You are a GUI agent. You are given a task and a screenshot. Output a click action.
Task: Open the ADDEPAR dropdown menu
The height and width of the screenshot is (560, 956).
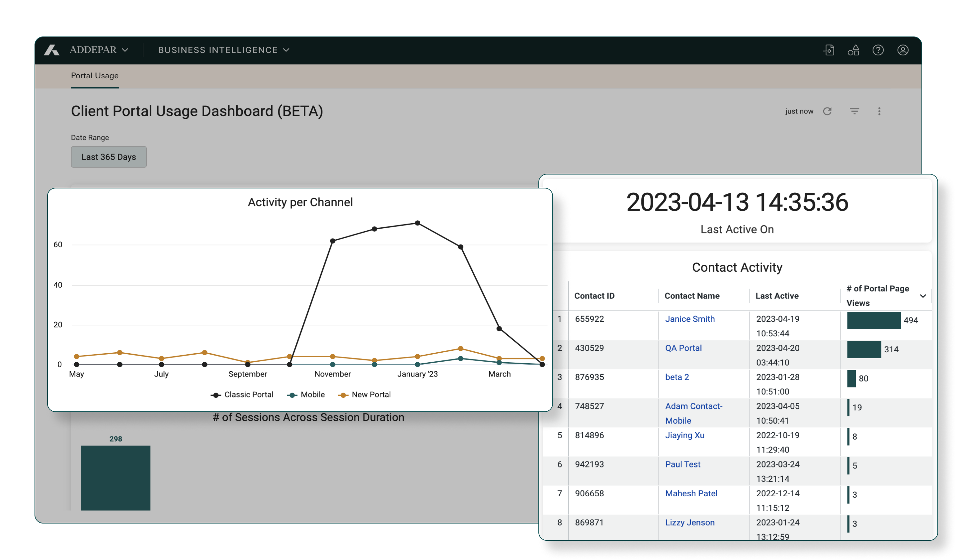coord(99,50)
